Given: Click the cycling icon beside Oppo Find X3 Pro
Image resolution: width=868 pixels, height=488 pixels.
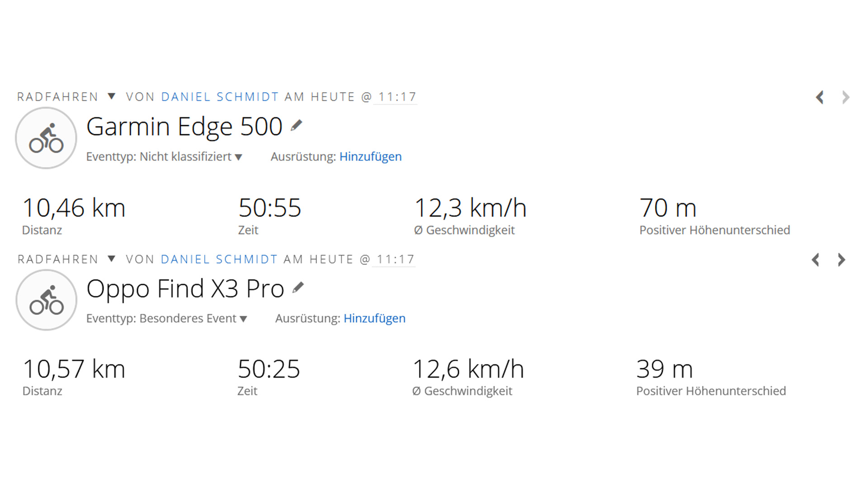Looking at the screenshot, I should coord(46,300).
